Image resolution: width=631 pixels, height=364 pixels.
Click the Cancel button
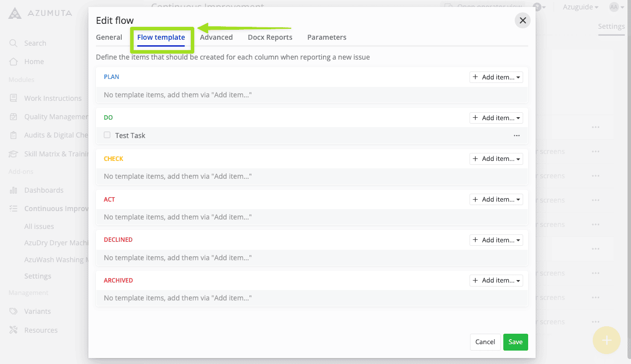click(x=485, y=342)
